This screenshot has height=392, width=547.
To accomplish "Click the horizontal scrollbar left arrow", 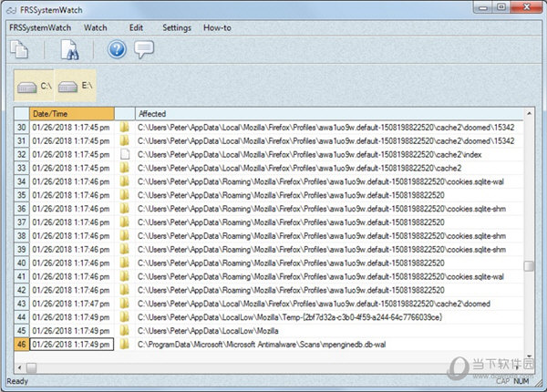I will tap(19, 367).
